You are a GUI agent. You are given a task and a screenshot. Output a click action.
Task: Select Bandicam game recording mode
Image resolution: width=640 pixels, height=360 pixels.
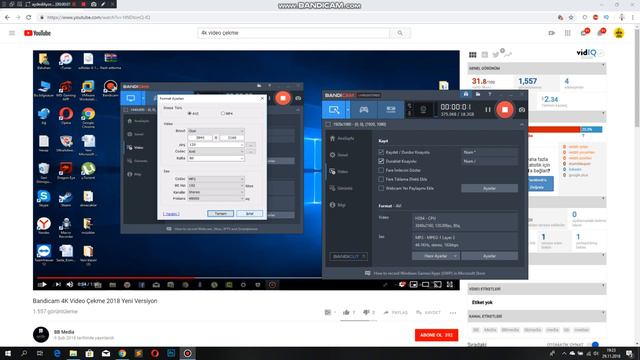pos(363,109)
